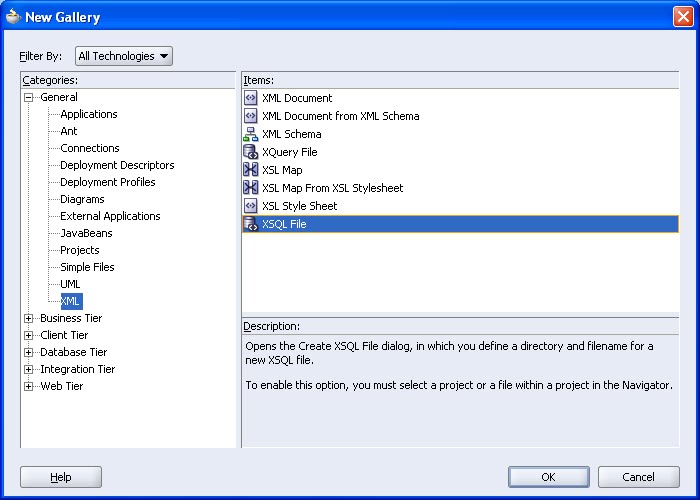This screenshot has width=700, height=500.
Task: Select the Diagrams category
Action: (x=82, y=199)
